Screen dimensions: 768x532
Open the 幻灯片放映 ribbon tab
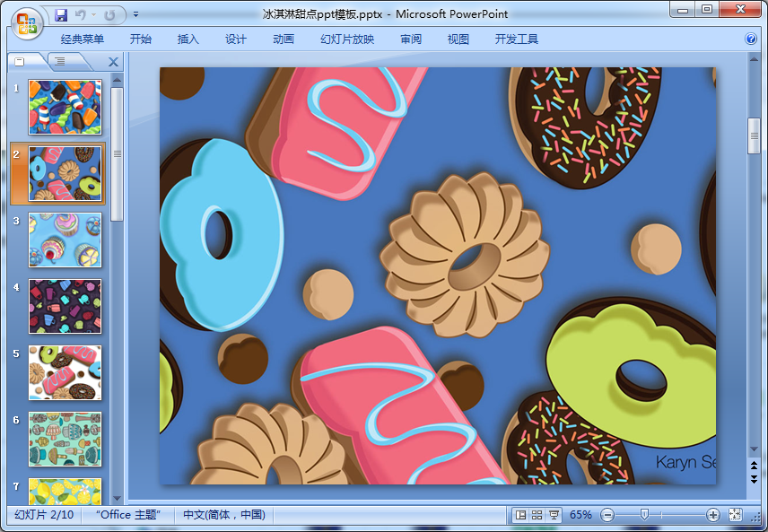347,39
